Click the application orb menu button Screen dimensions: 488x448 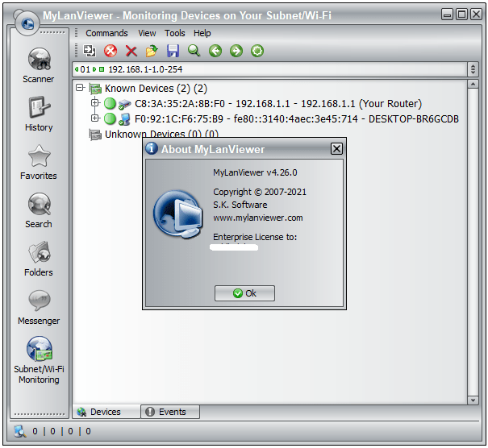pyautogui.click(x=27, y=23)
